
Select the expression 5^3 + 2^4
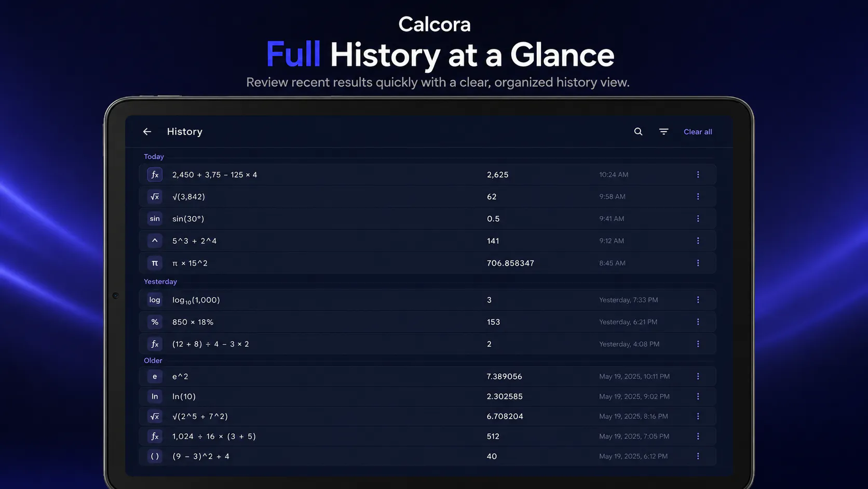195,241
